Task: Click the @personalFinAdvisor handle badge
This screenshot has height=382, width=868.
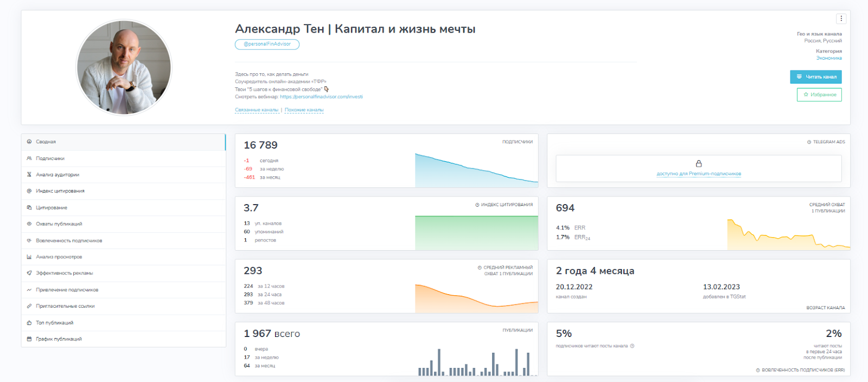Action: (x=267, y=44)
